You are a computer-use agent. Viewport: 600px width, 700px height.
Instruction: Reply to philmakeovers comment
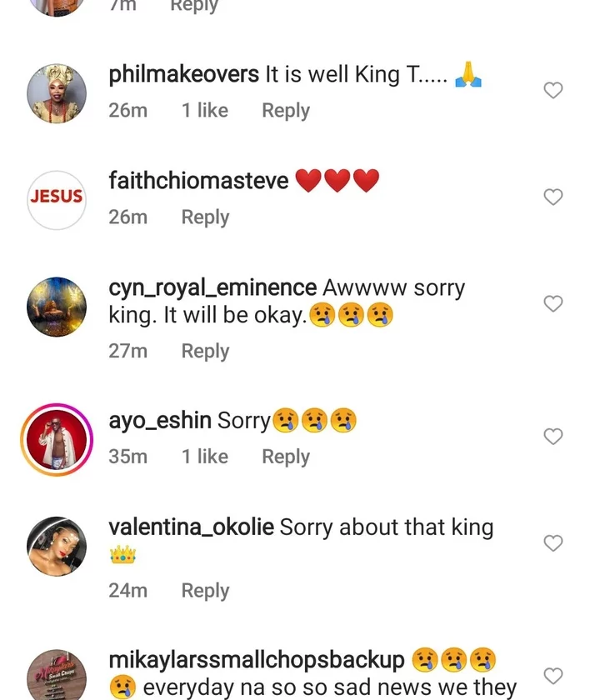[285, 111]
